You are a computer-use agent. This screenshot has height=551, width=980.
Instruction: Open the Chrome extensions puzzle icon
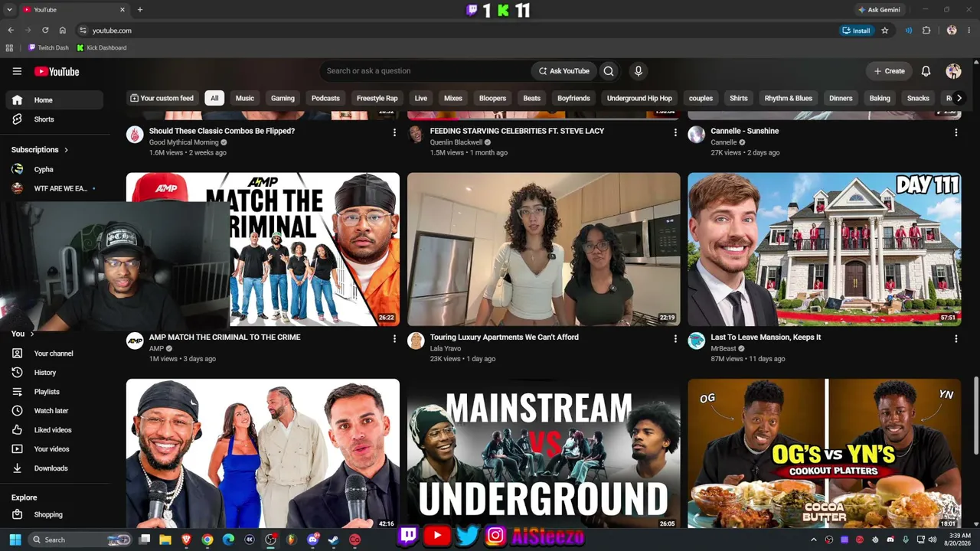[x=926, y=31]
